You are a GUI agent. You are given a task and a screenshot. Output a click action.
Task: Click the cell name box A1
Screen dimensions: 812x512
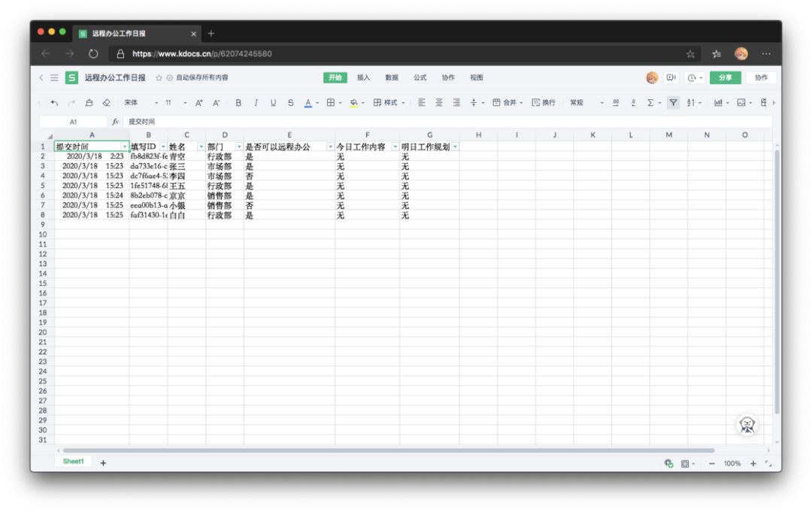(73, 122)
